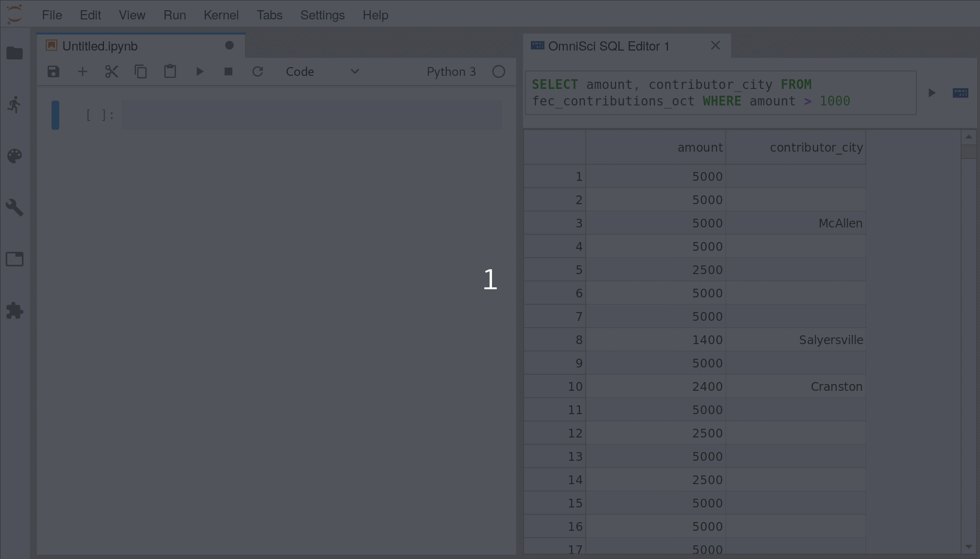Click the scrollbar down arrow in results
The height and width of the screenshot is (559, 980).
pos(968,547)
